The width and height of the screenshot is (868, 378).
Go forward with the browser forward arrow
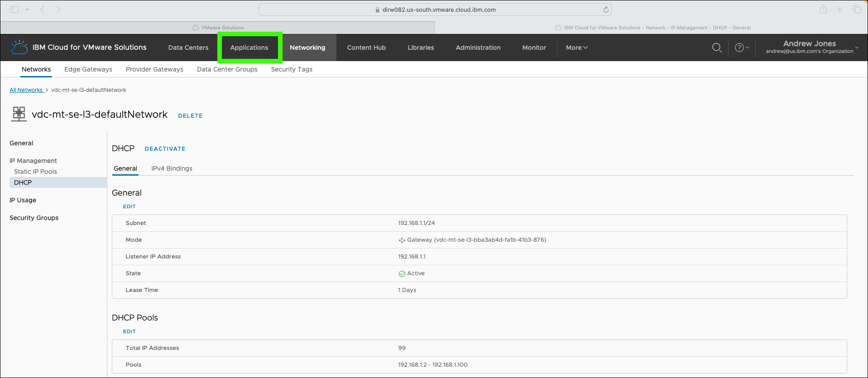pos(58,10)
